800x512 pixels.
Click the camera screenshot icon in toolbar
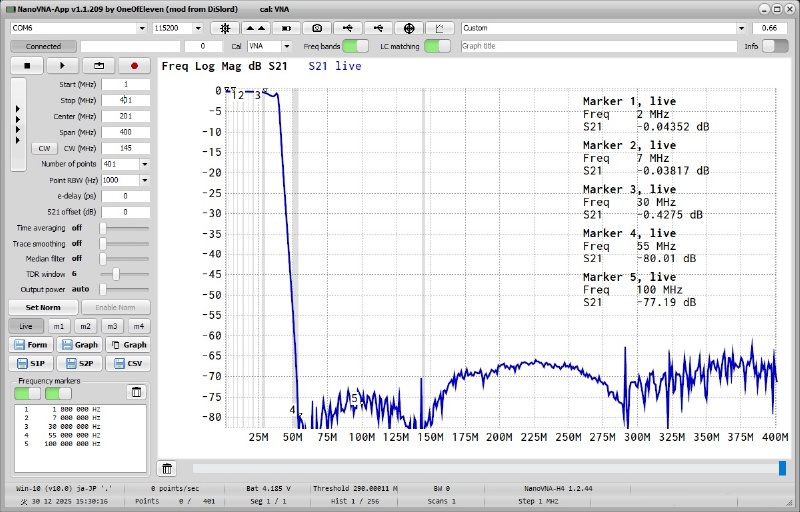(317, 28)
